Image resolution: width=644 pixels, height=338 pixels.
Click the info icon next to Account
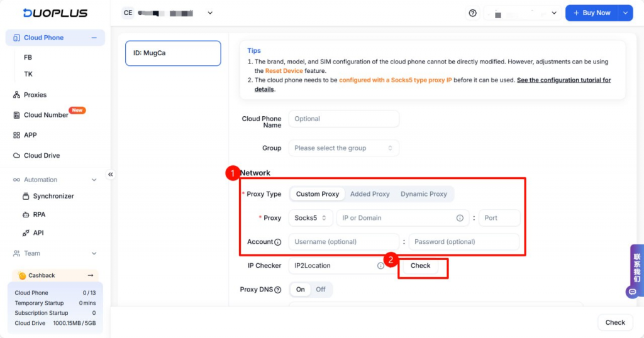point(278,242)
